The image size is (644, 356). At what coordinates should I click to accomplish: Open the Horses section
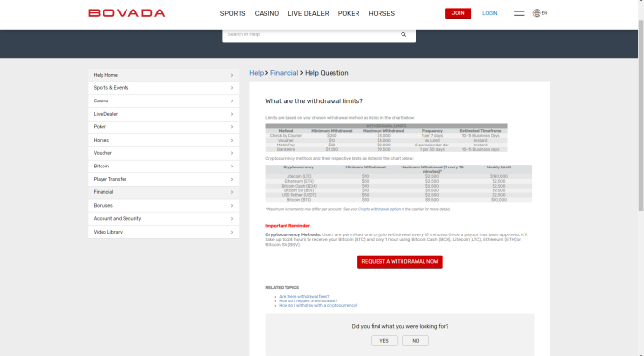tap(381, 13)
